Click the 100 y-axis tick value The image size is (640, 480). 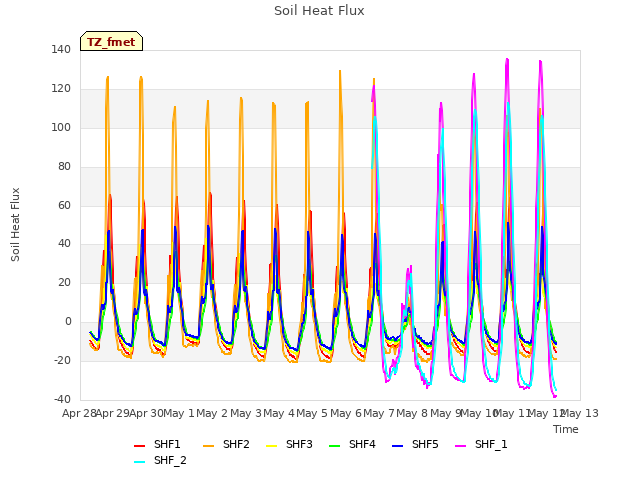click(61, 127)
